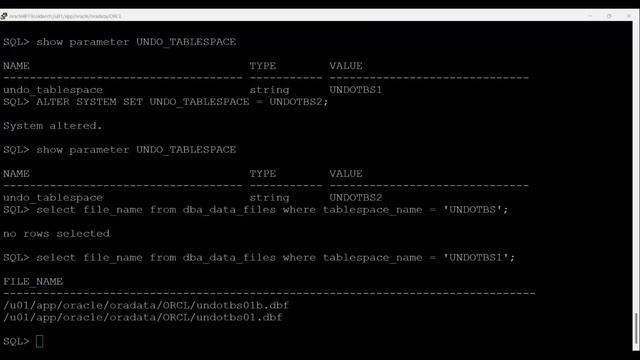
Task: Click the select query filtering on 'UNDOTBS';
Action: click(x=272, y=210)
